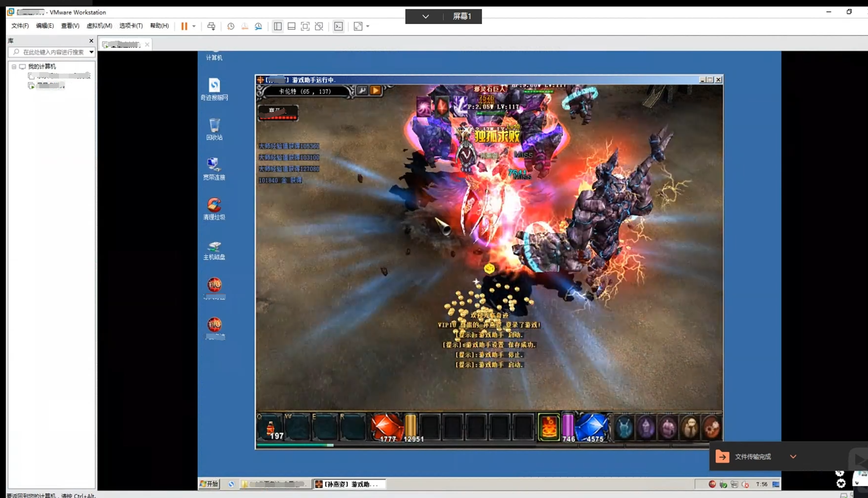Click send Ctrl+Alt+Del toolbar icon
Screen dimensions: 868x498
pos(211,26)
